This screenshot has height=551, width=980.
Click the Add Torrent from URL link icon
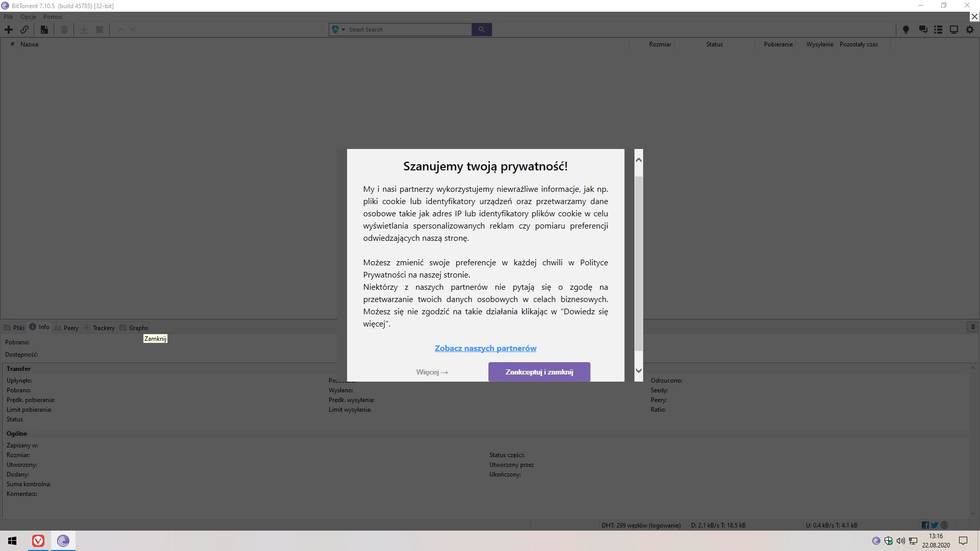(x=24, y=30)
